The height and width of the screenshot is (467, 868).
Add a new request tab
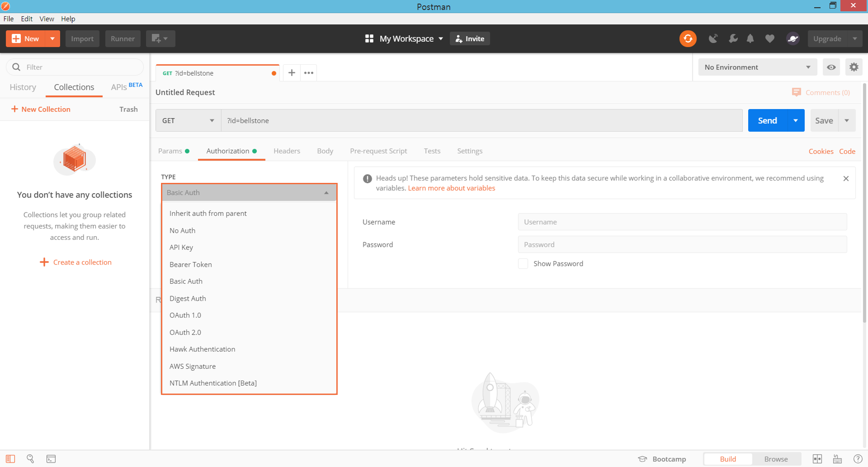click(x=292, y=73)
